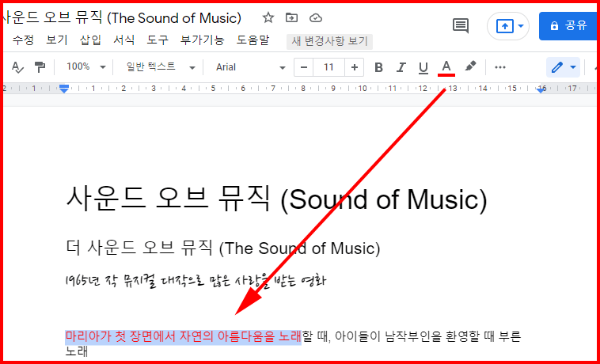Click left indent marker on ruler

pos(64,89)
